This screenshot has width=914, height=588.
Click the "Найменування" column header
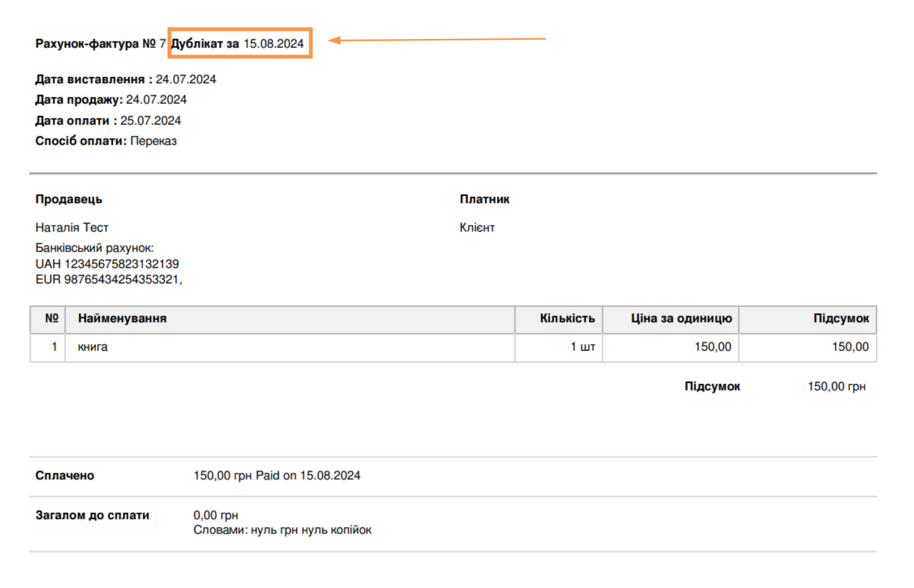tap(122, 318)
